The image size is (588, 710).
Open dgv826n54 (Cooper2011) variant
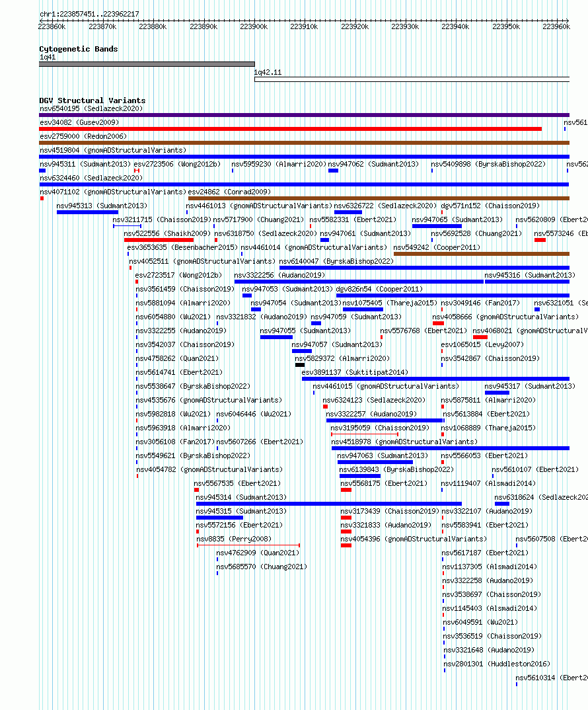tap(379, 290)
